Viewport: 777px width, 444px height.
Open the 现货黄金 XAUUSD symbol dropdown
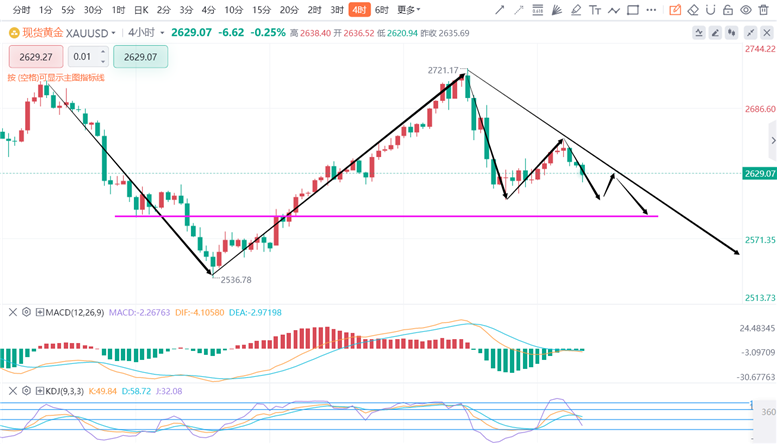[69, 33]
